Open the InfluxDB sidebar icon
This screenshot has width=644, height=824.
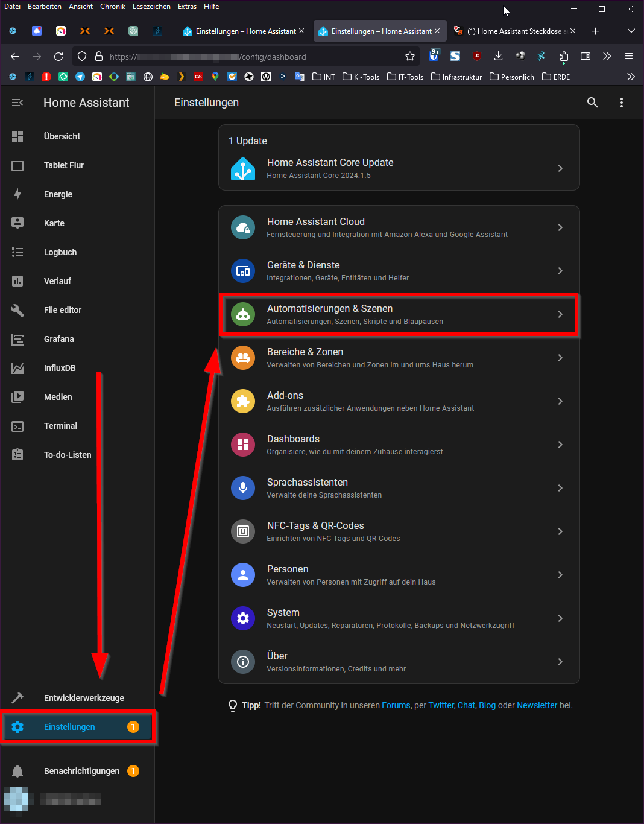(17, 368)
